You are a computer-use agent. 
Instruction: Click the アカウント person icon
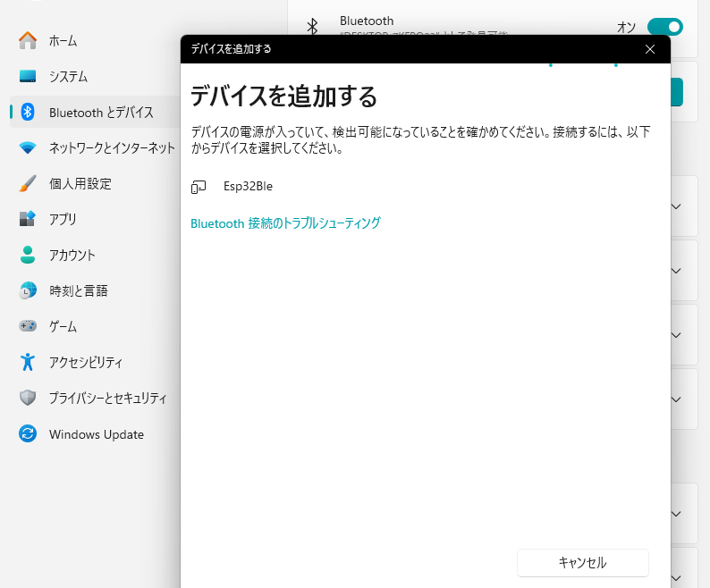tap(28, 255)
